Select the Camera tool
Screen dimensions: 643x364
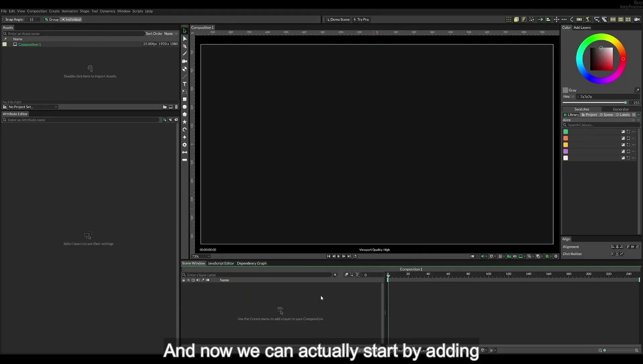(185, 61)
